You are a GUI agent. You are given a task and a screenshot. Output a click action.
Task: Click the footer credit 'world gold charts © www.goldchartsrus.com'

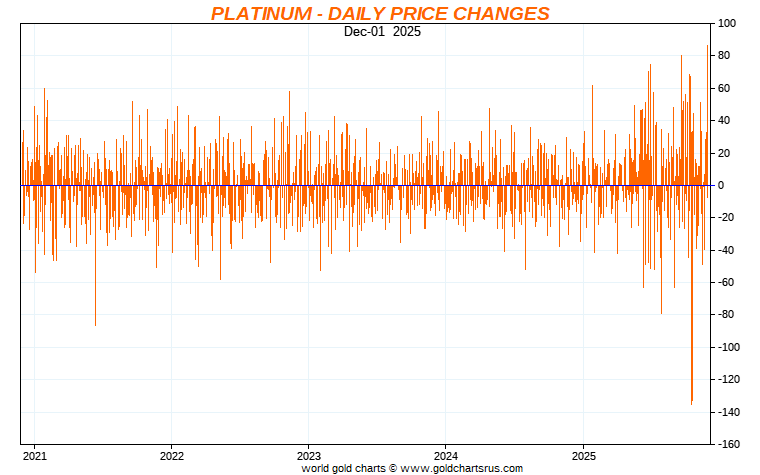point(412,469)
